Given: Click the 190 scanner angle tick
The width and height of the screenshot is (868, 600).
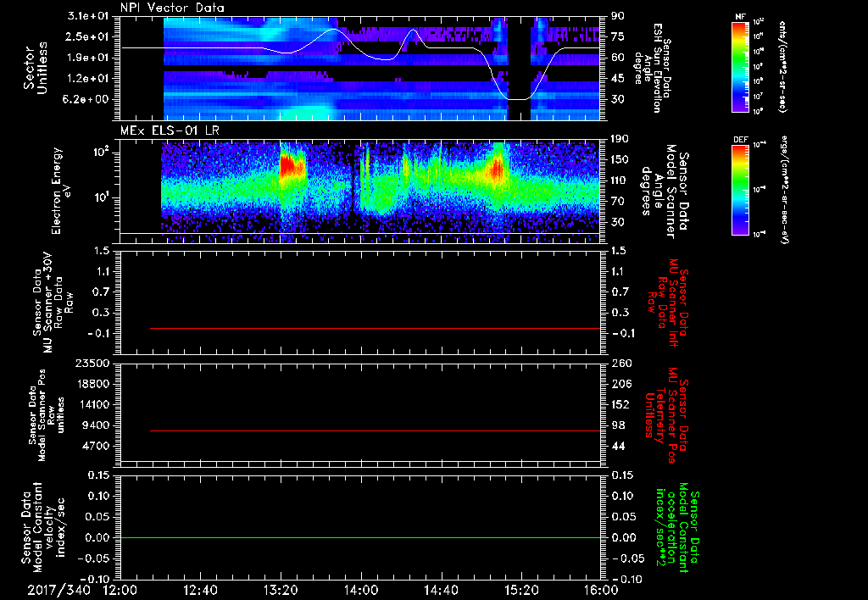Looking at the screenshot, I should [x=620, y=140].
